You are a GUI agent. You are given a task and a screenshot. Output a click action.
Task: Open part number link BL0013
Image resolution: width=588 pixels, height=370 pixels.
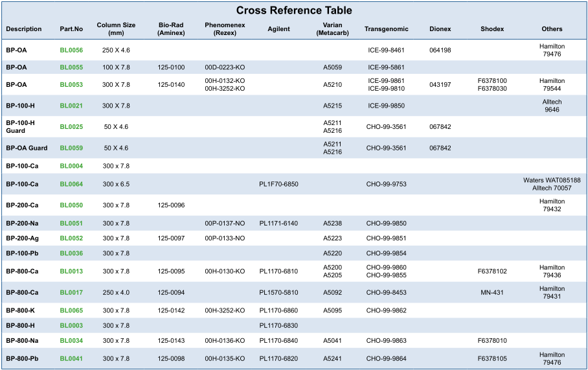(71, 272)
